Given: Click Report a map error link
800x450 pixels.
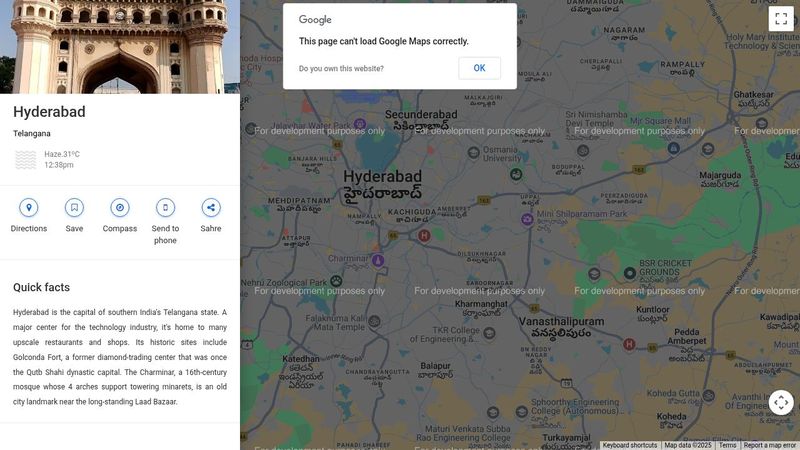Looking at the screenshot, I should 769,445.
